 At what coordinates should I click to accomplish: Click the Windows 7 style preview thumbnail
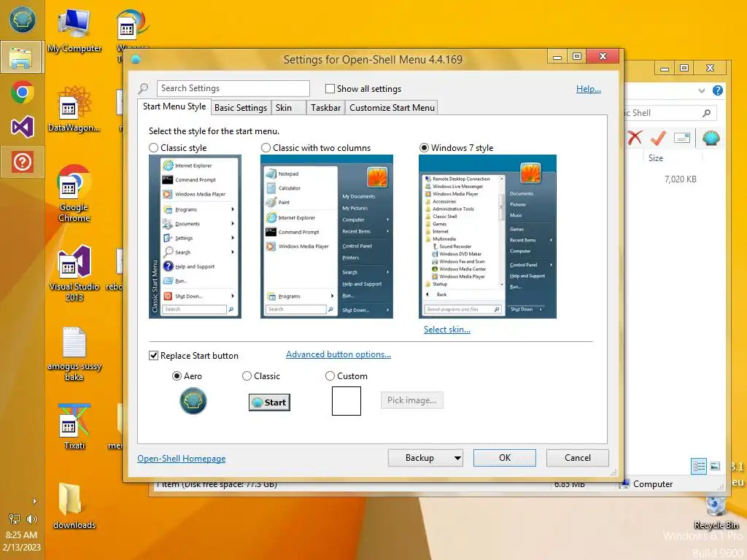click(487, 237)
